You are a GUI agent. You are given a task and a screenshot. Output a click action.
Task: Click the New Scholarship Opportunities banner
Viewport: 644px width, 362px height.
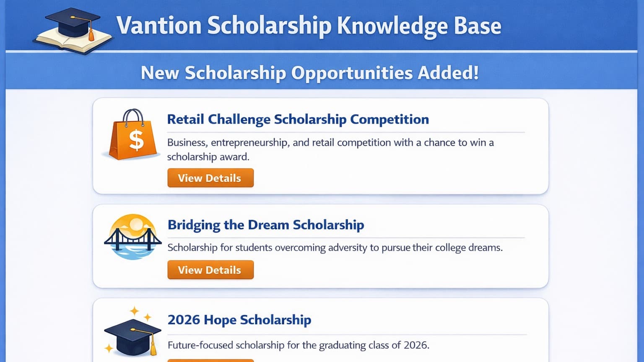(310, 72)
